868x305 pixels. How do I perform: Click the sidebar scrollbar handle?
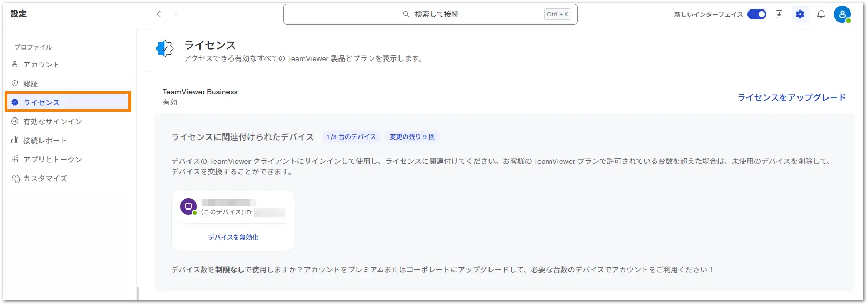pyautogui.click(x=138, y=294)
